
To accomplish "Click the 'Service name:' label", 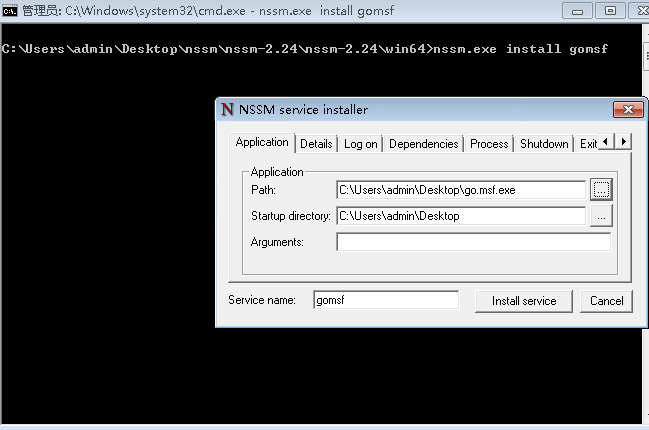I will click(x=262, y=300).
